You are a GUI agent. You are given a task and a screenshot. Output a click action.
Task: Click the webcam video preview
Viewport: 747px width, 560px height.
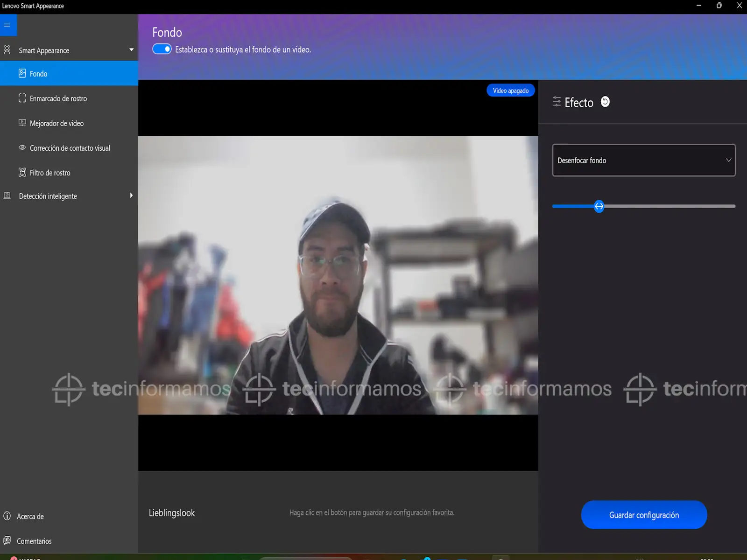coord(338,275)
